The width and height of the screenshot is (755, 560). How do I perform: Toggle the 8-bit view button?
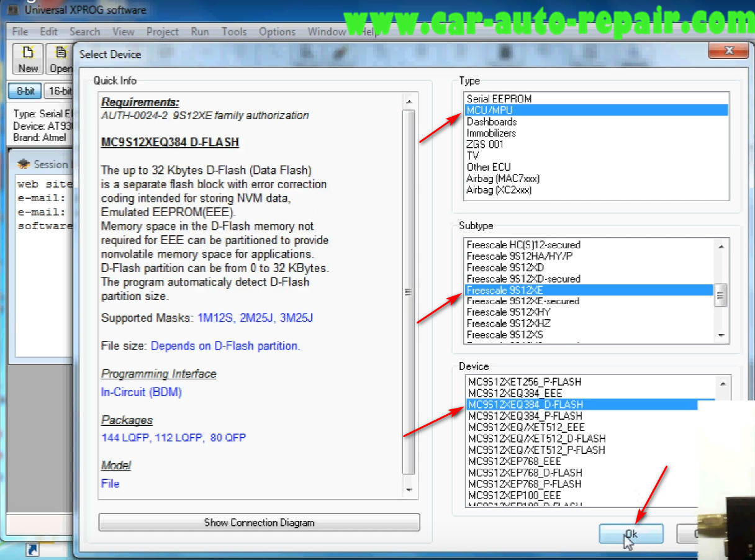coord(25,91)
